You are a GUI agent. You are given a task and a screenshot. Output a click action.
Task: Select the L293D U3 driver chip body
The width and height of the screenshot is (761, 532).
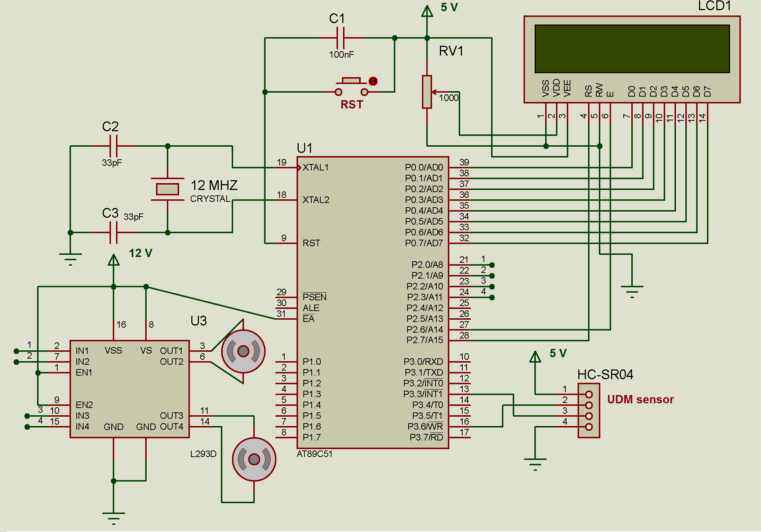coord(130,389)
